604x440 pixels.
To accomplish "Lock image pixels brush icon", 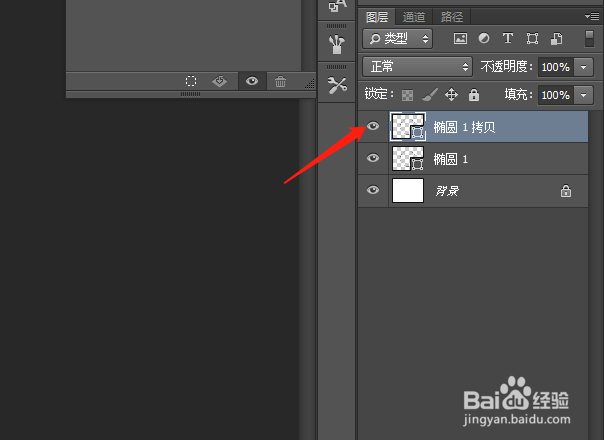I will pyautogui.click(x=430, y=94).
